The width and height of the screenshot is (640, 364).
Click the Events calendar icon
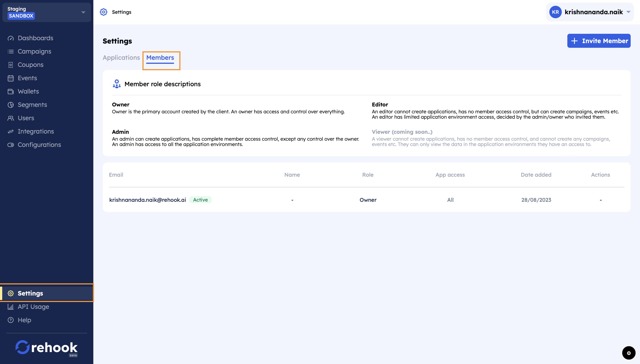(10, 78)
